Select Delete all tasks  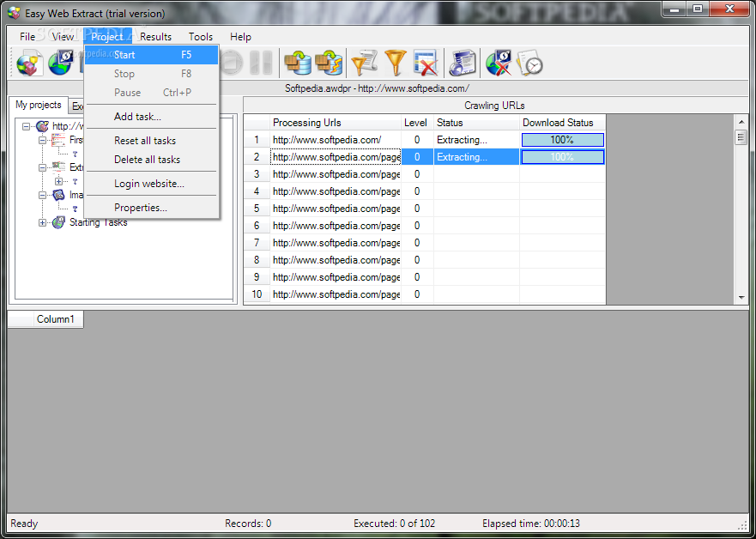(x=151, y=160)
